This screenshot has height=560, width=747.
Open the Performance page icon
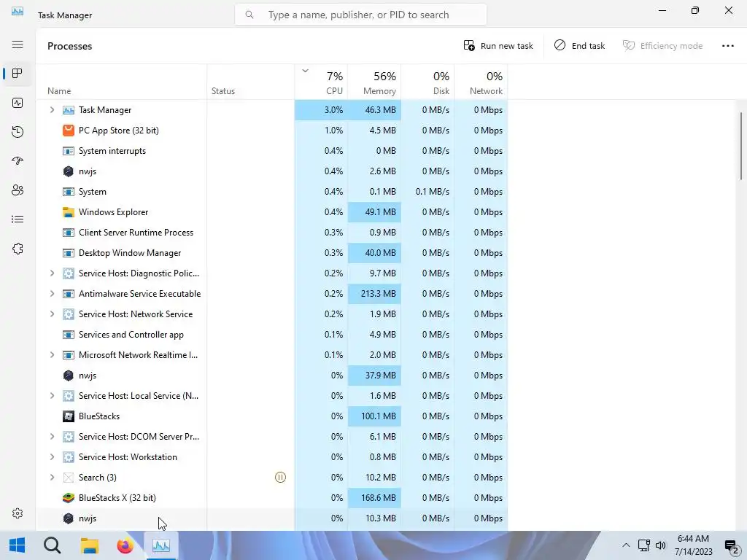click(18, 103)
